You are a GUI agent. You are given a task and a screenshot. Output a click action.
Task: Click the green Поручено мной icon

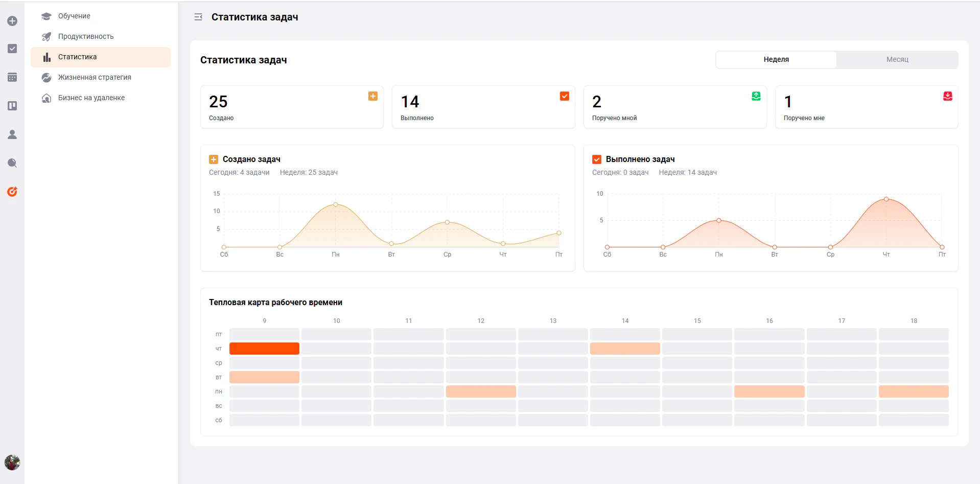coord(756,96)
